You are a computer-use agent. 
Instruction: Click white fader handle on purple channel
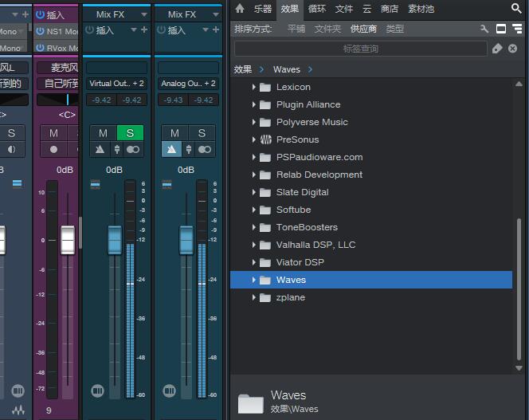click(x=68, y=240)
